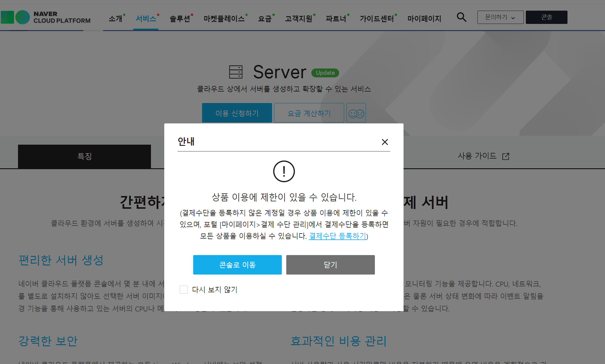Viewport: 605px width, 364px height.
Task: Open the 마이페이지 menu item
Action: click(424, 19)
